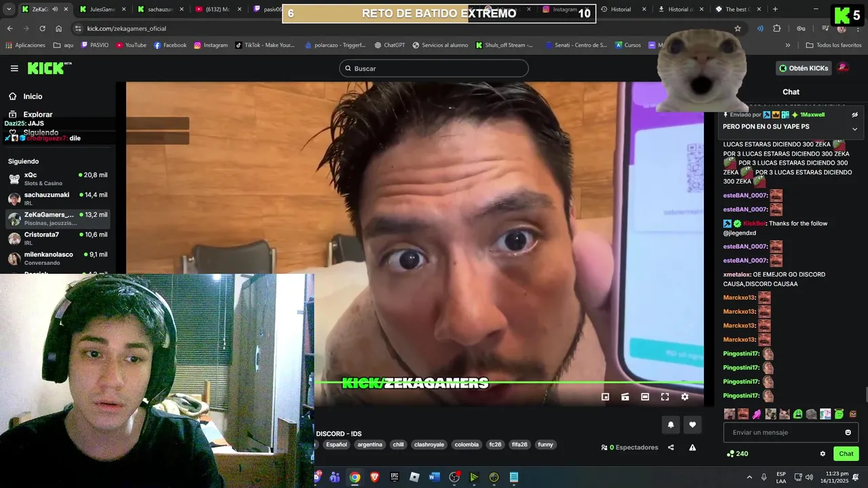This screenshot has width=868, height=488.
Task: Send message with the green Chat button
Action: click(x=846, y=453)
